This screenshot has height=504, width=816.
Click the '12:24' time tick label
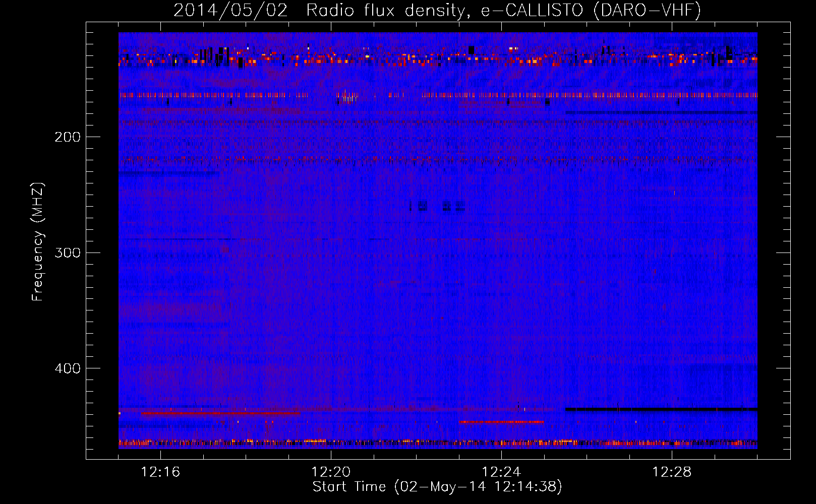click(501, 472)
